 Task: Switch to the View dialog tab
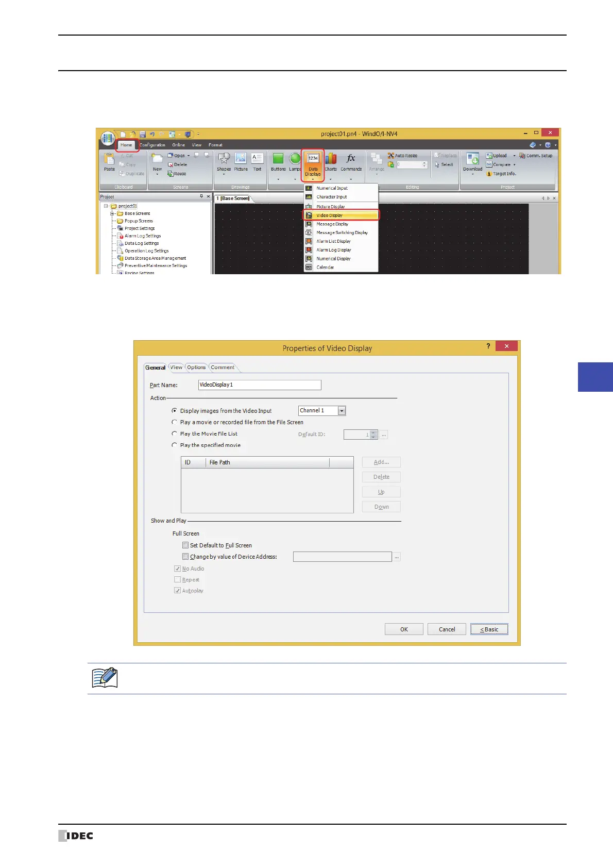tap(176, 367)
